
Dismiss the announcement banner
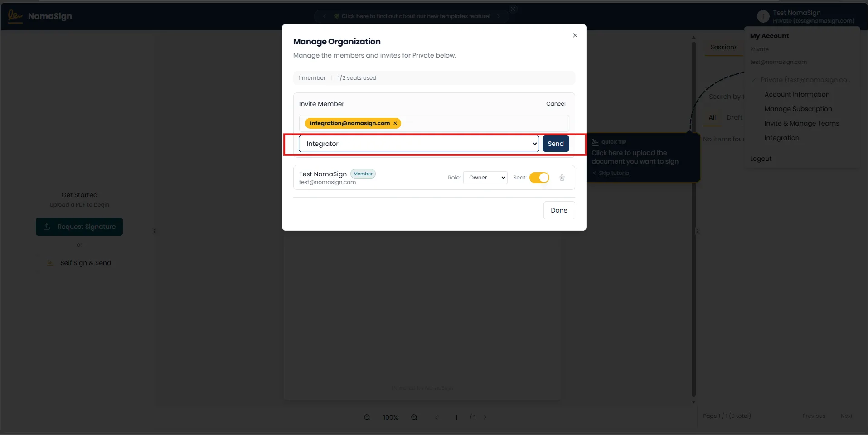click(x=513, y=9)
